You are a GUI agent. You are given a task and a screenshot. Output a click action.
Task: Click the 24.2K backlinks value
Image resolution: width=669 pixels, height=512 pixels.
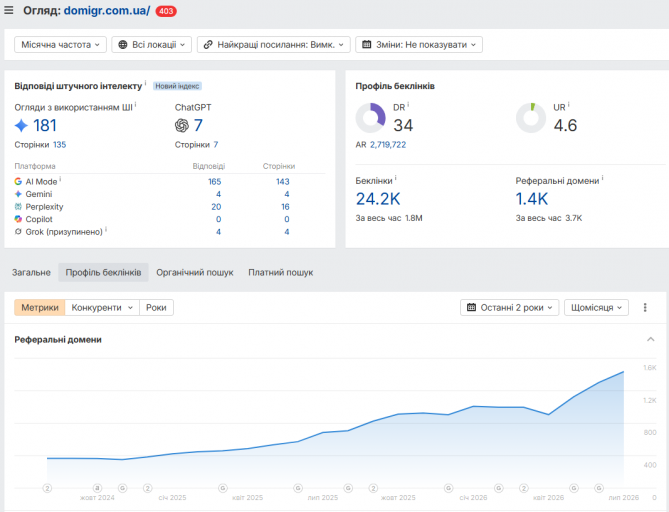point(378,199)
